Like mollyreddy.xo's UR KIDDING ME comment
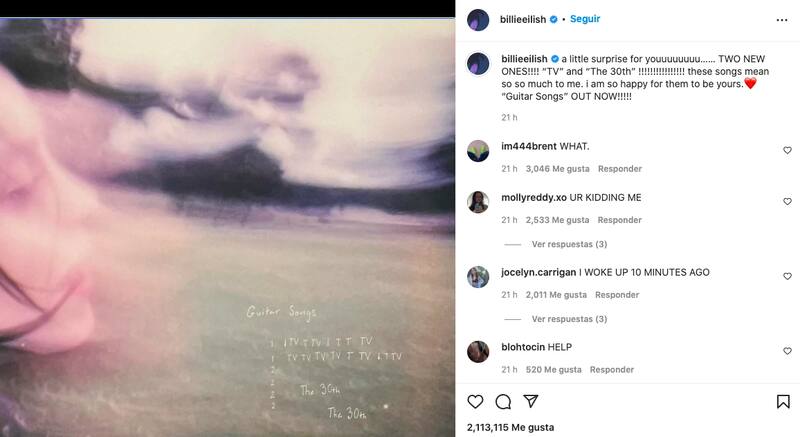 tap(787, 201)
